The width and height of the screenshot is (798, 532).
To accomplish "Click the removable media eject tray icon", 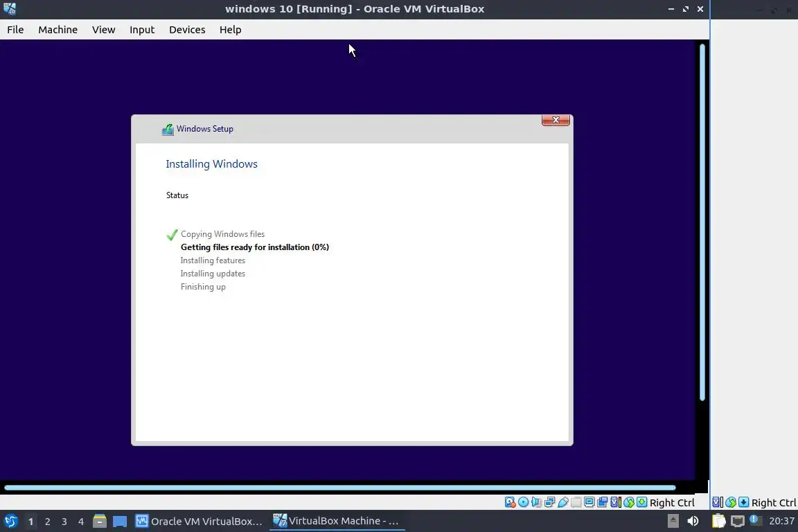I will pos(673,521).
